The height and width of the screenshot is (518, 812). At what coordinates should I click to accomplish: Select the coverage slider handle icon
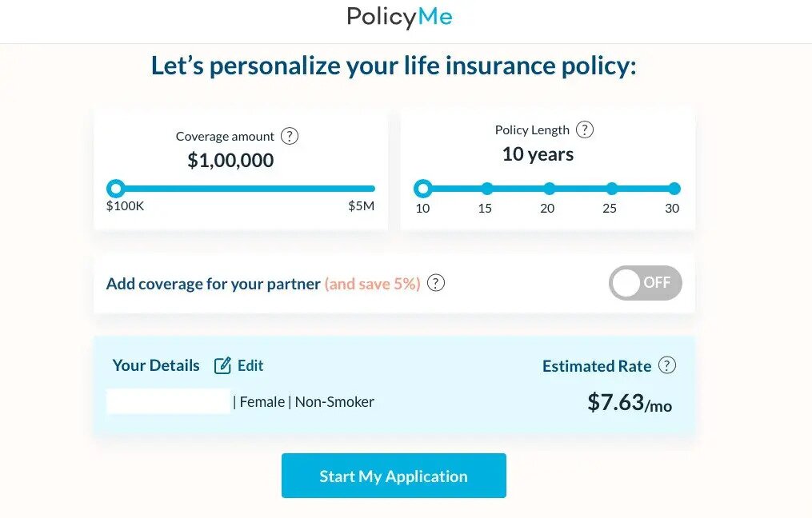tap(116, 188)
